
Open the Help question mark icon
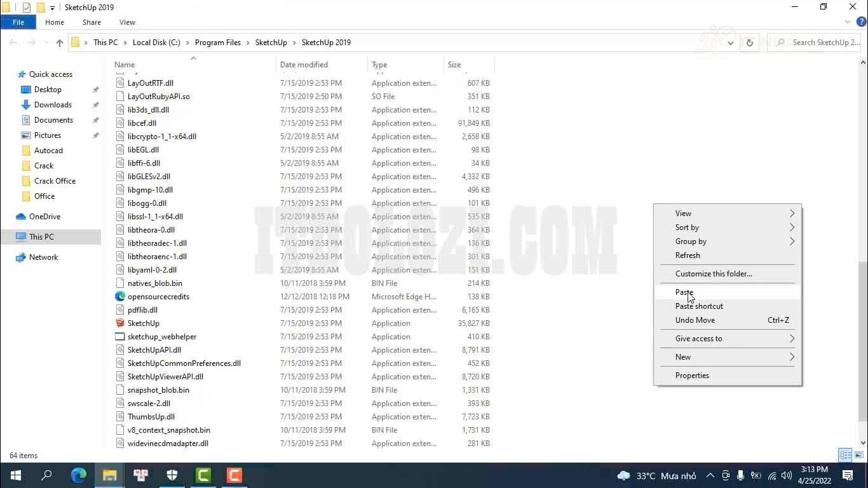pos(861,22)
